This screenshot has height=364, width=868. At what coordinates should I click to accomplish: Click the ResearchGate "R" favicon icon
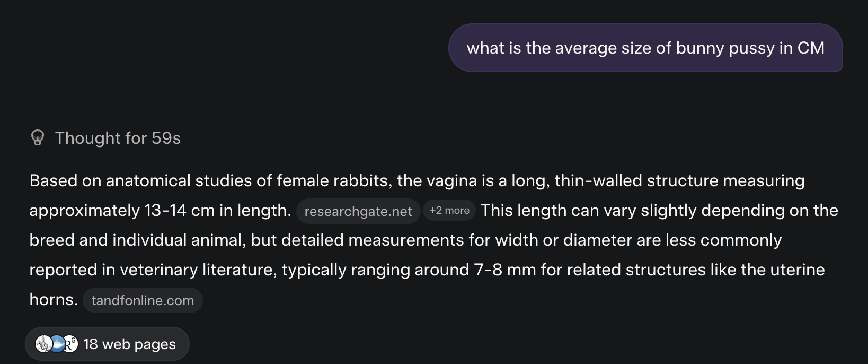(x=70, y=344)
